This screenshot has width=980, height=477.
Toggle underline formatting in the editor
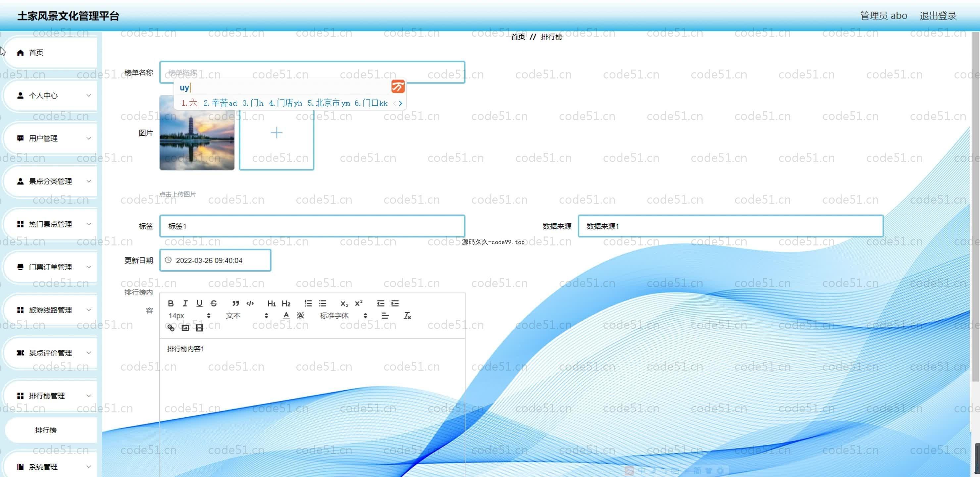tap(199, 303)
